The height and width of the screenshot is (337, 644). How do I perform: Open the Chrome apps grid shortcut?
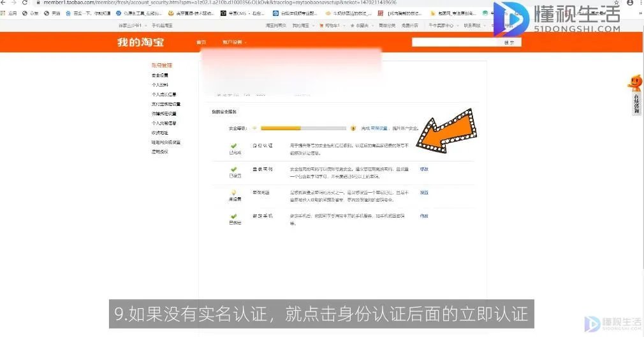point(3,13)
